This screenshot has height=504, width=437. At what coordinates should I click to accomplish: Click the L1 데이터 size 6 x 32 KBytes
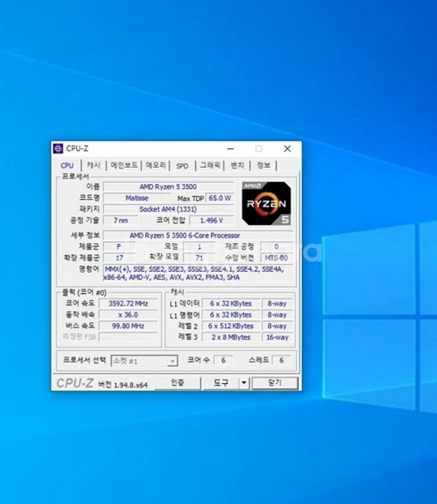click(231, 304)
